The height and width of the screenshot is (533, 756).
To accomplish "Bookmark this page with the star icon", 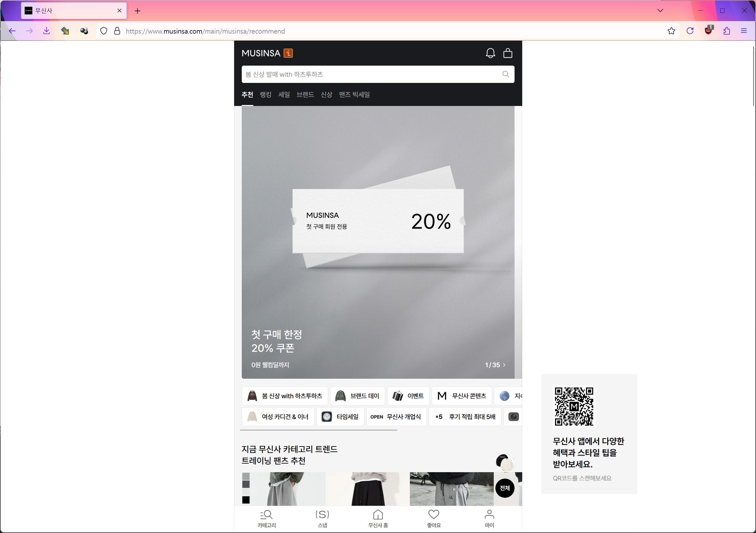I will pos(671,31).
